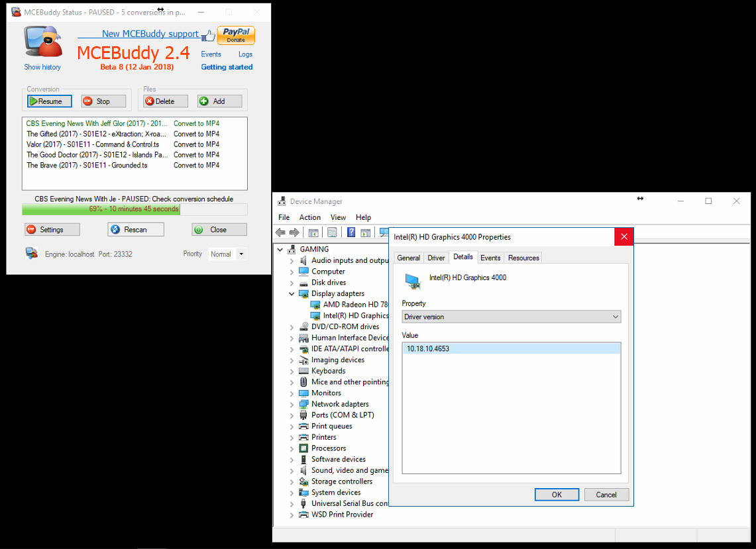Switch to the Driver tab
The height and width of the screenshot is (549, 756).
point(436,258)
